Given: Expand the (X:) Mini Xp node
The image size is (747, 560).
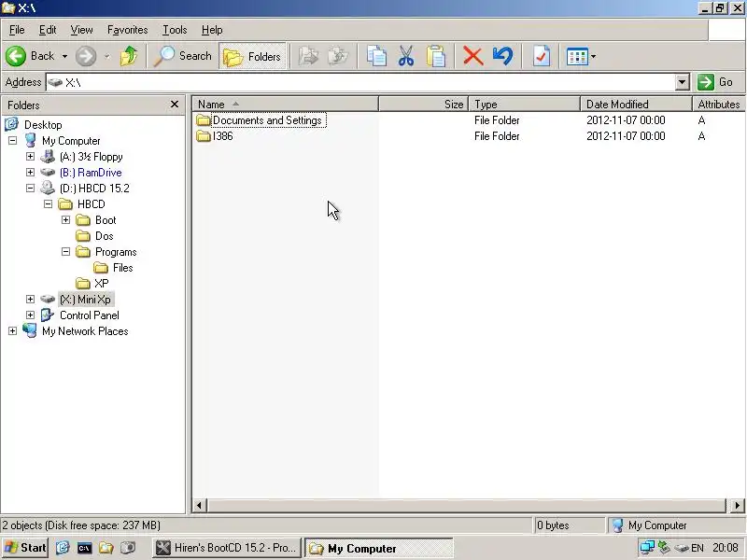Looking at the screenshot, I should pyautogui.click(x=31, y=299).
